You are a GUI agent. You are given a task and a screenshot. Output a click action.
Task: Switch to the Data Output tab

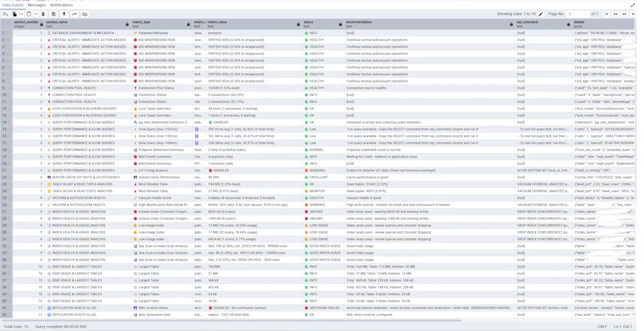tap(13, 5)
